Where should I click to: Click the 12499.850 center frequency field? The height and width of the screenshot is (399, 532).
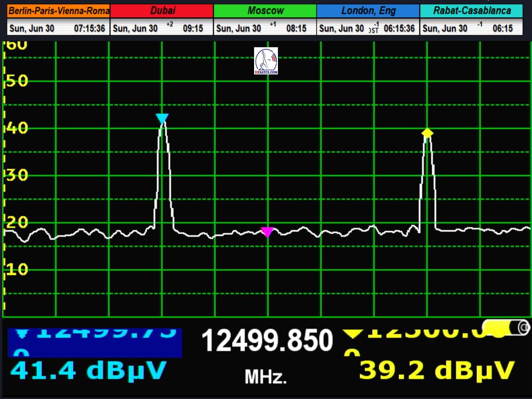pos(267,341)
